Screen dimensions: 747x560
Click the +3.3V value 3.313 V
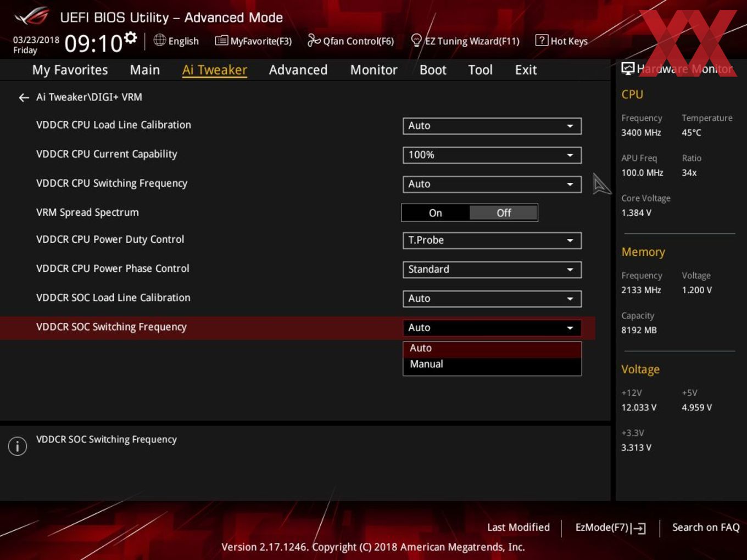636,447
